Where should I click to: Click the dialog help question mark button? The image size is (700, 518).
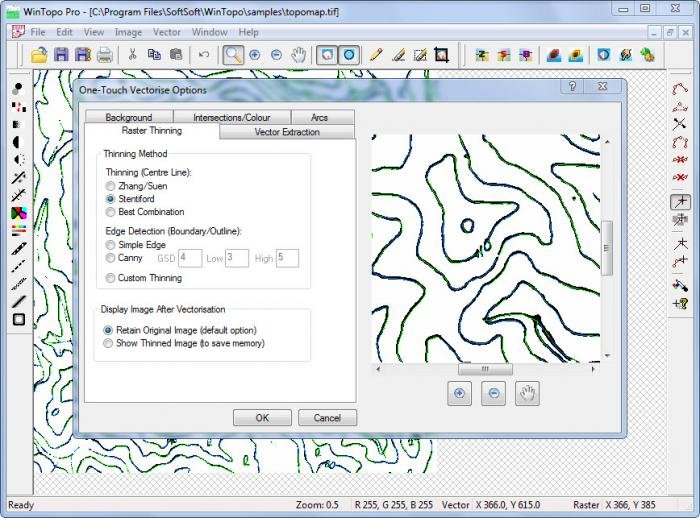pos(573,86)
